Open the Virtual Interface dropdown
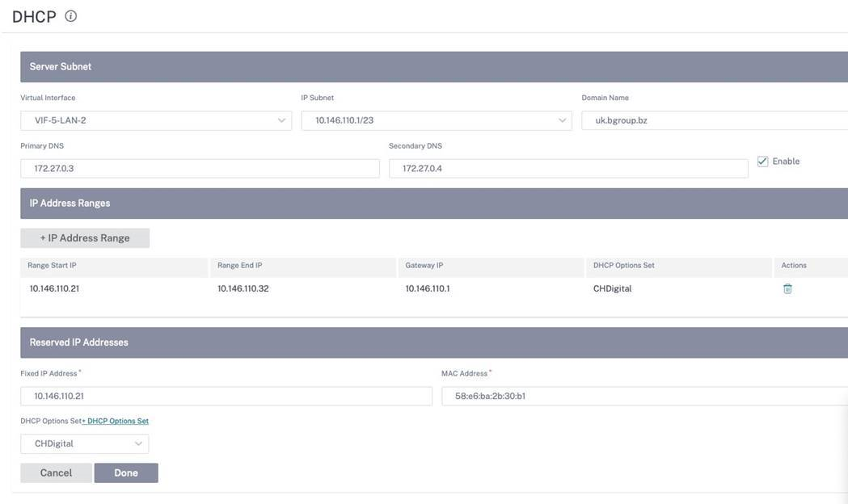 click(x=156, y=120)
